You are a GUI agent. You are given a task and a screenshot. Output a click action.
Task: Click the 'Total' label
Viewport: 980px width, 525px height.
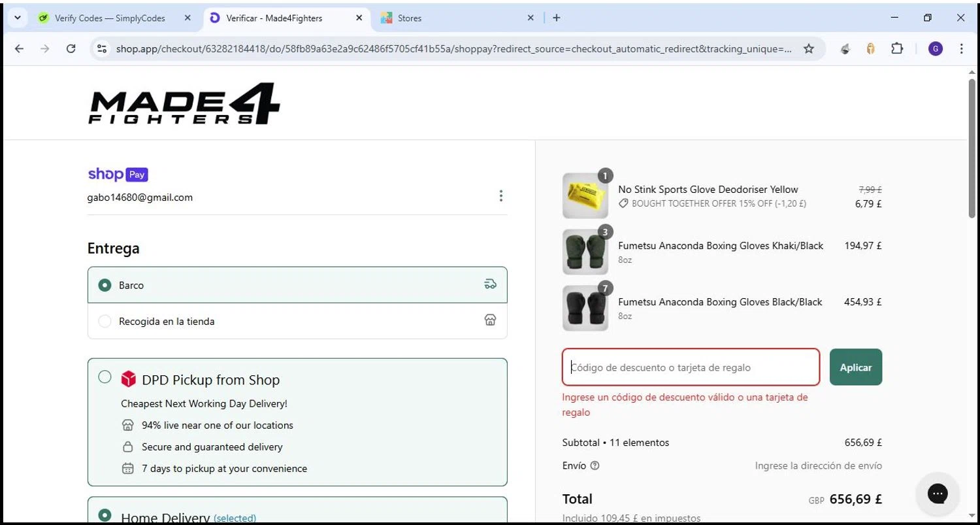point(578,499)
